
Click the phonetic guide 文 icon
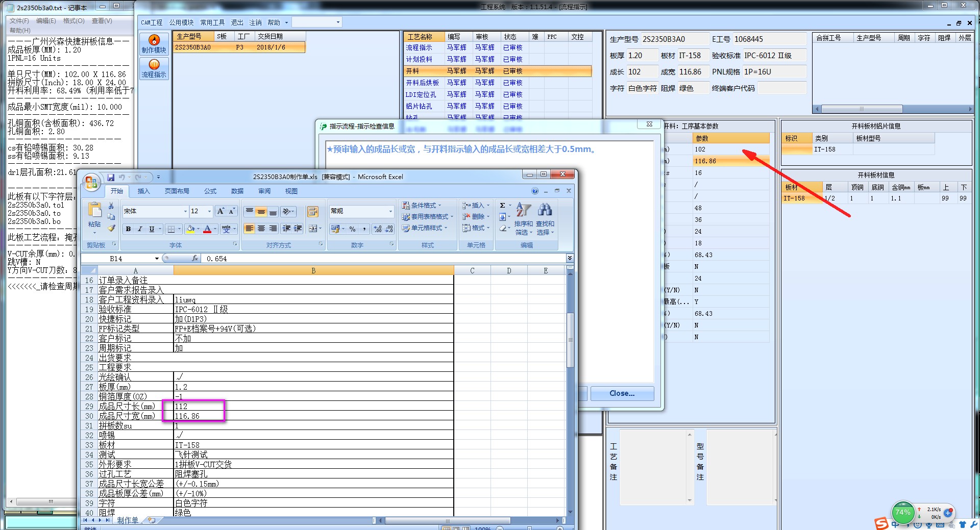[226, 229]
